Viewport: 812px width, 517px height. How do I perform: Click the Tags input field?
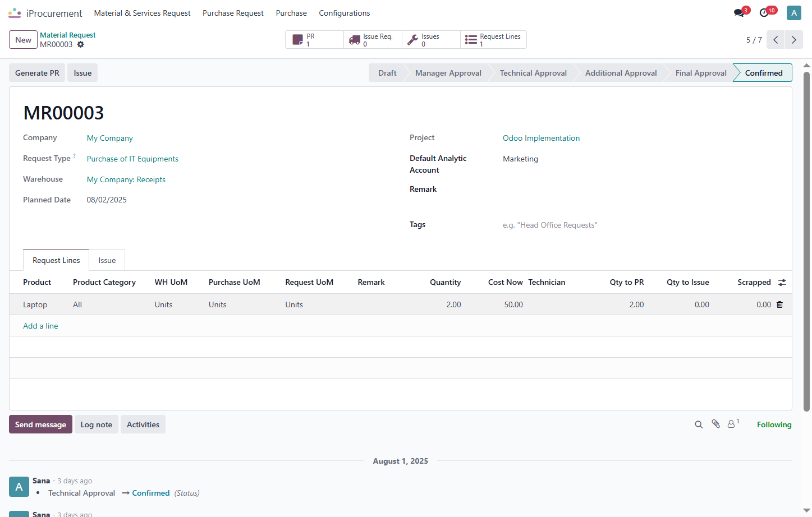coord(640,225)
